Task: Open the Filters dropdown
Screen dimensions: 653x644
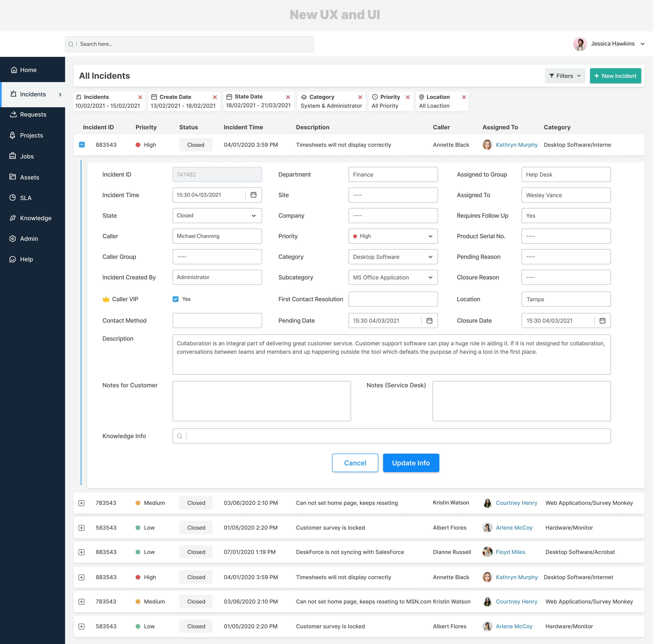Action: pos(564,76)
